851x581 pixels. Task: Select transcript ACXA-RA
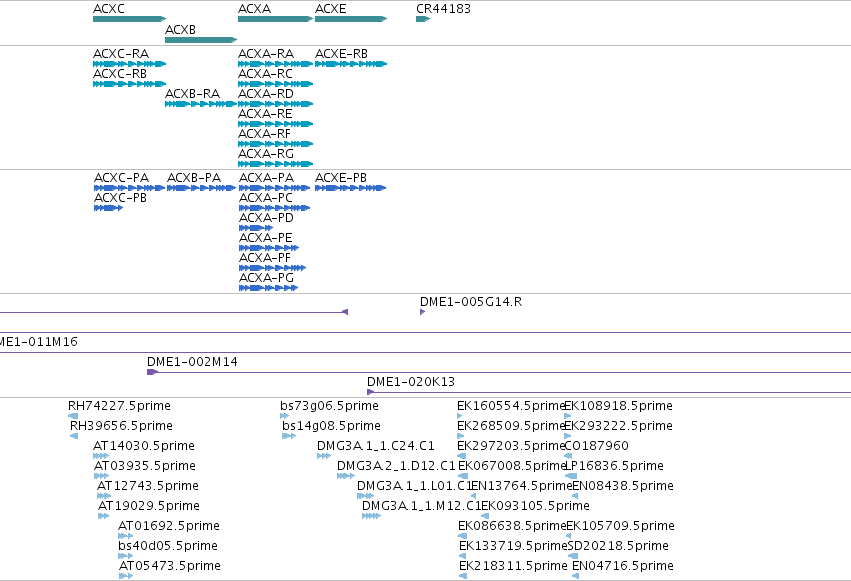pyautogui.click(x=276, y=64)
